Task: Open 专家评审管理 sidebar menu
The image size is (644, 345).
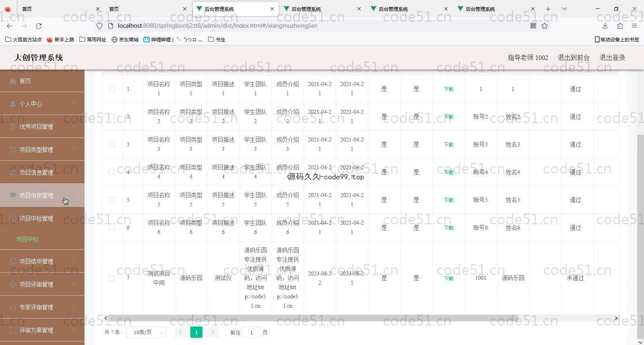Action: click(42, 307)
